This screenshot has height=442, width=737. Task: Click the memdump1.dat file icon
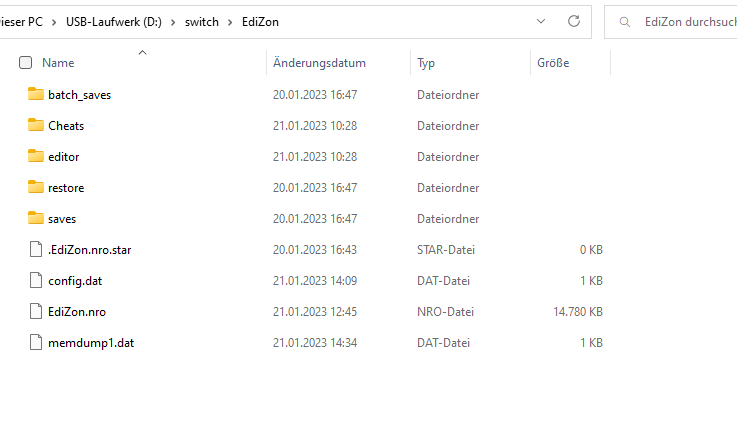36,342
